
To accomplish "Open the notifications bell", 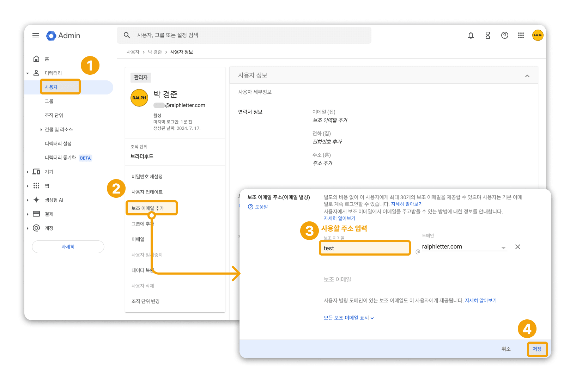I will (471, 35).
